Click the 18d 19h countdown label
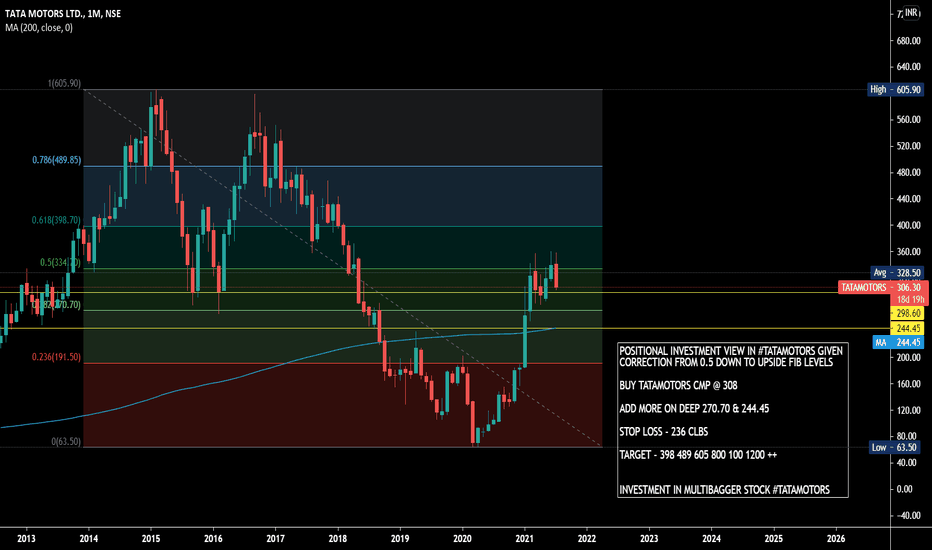The width and height of the screenshot is (932, 550). click(910, 300)
